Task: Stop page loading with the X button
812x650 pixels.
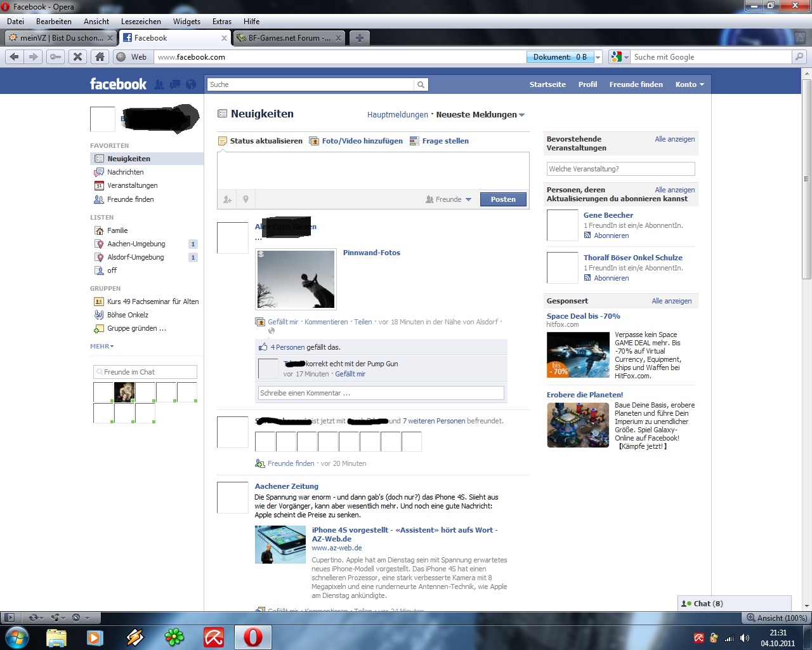Action: [x=77, y=56]
